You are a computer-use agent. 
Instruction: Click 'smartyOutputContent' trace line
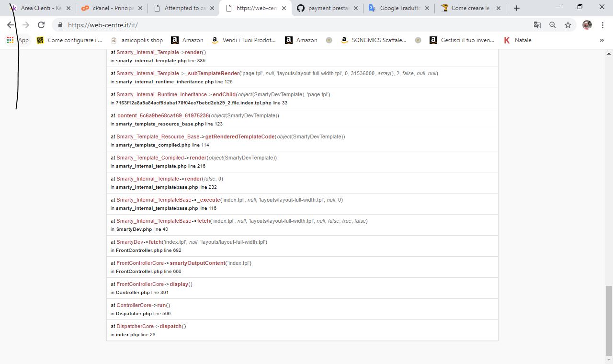(x=181, y=263)
